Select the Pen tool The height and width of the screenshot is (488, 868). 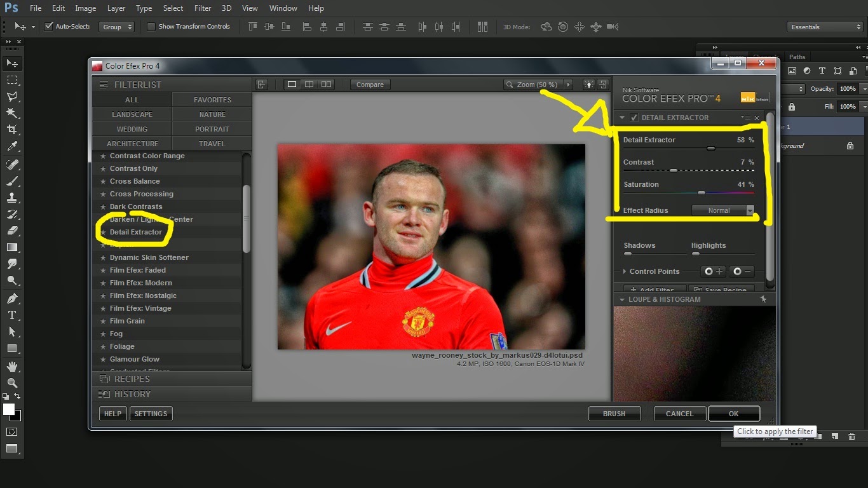(x=12, y=298)
